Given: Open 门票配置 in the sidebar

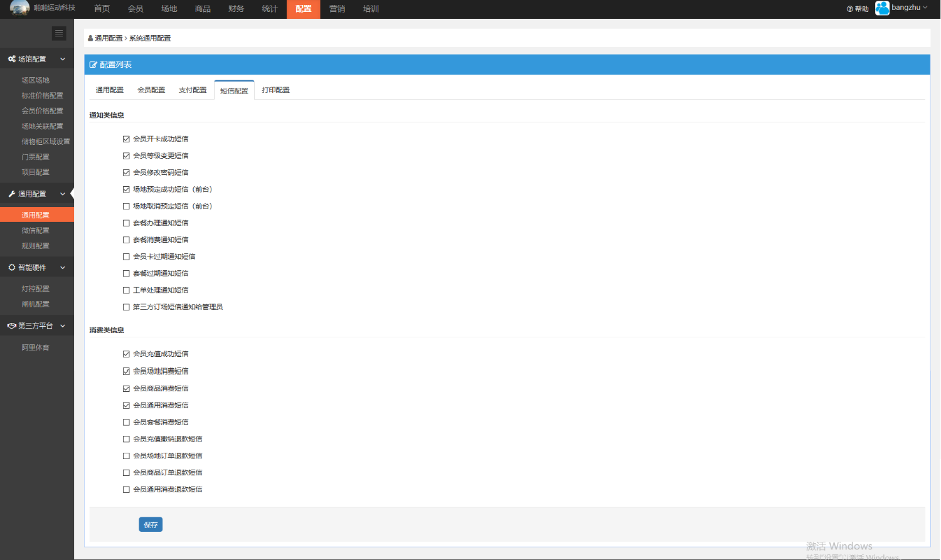Looking at the screenshot, I should 36,157.
